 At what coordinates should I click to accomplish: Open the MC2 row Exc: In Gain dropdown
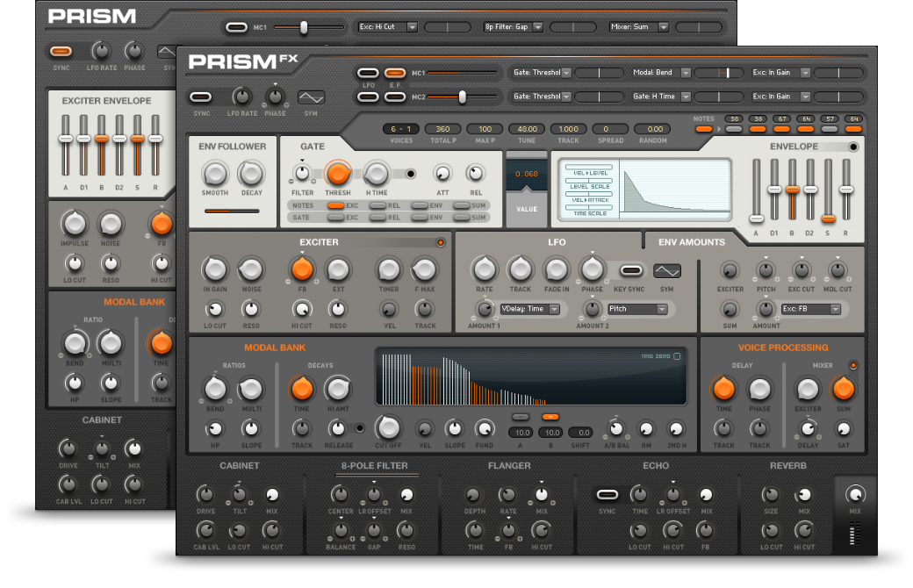click(780, 97)
